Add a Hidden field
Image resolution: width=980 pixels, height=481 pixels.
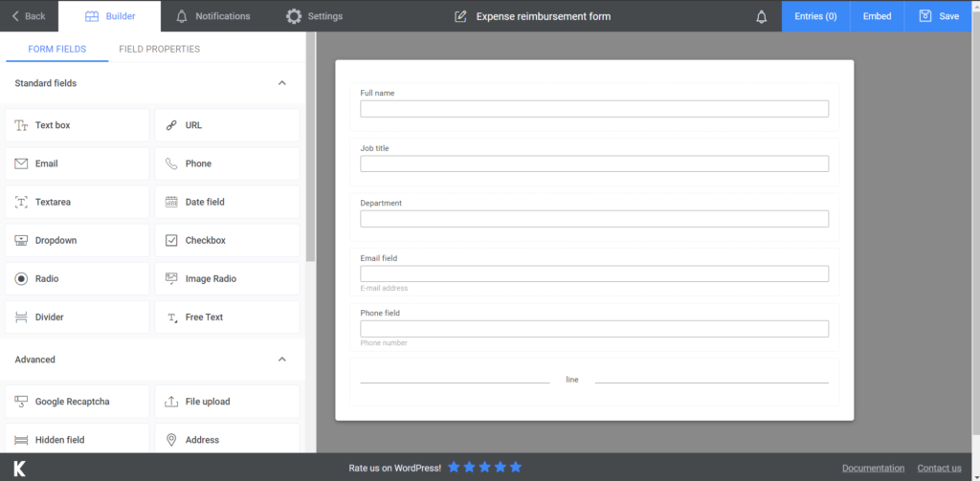(77, 439)
